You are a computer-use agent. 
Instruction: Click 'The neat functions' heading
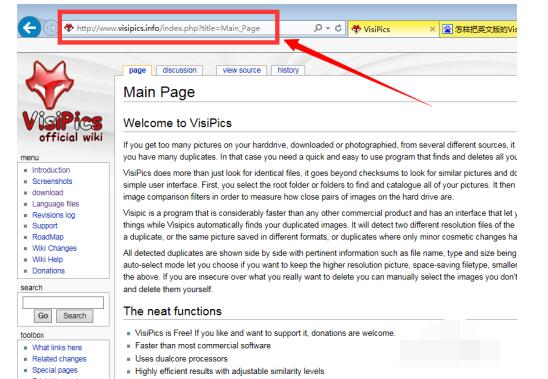172,311
